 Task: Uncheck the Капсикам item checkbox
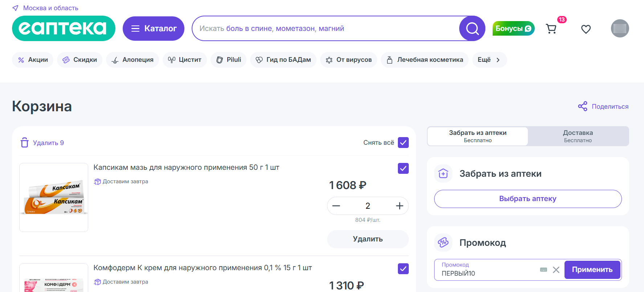pos(403,168)
